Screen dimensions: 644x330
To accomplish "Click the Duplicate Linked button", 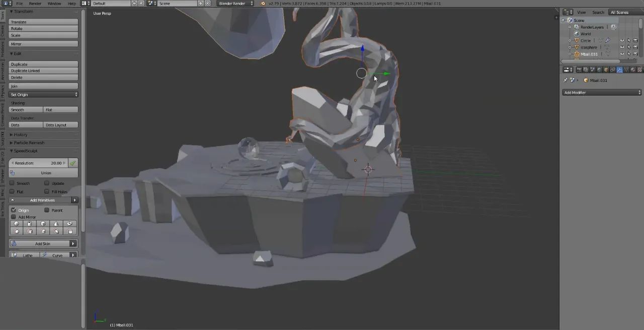I will coord(44,71).
